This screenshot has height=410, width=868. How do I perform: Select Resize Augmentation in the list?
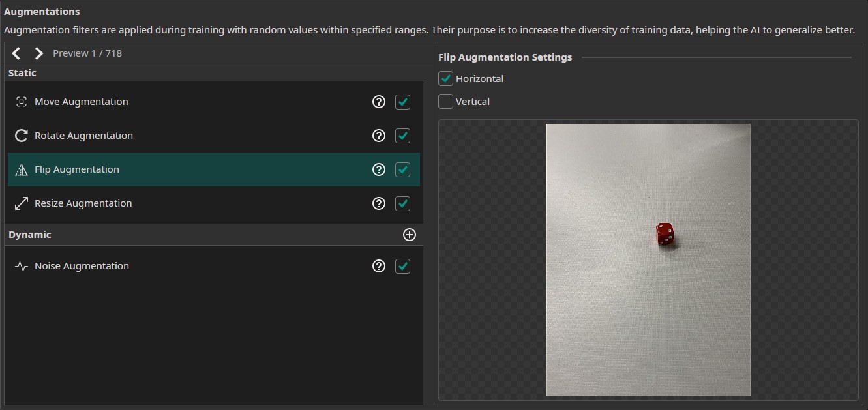[x=196, y=203]
